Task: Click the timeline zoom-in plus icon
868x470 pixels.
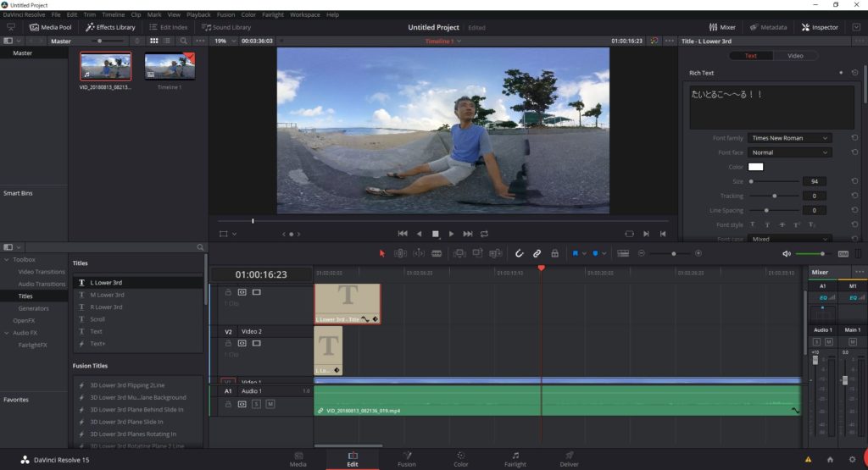Action: click(698, 253)
